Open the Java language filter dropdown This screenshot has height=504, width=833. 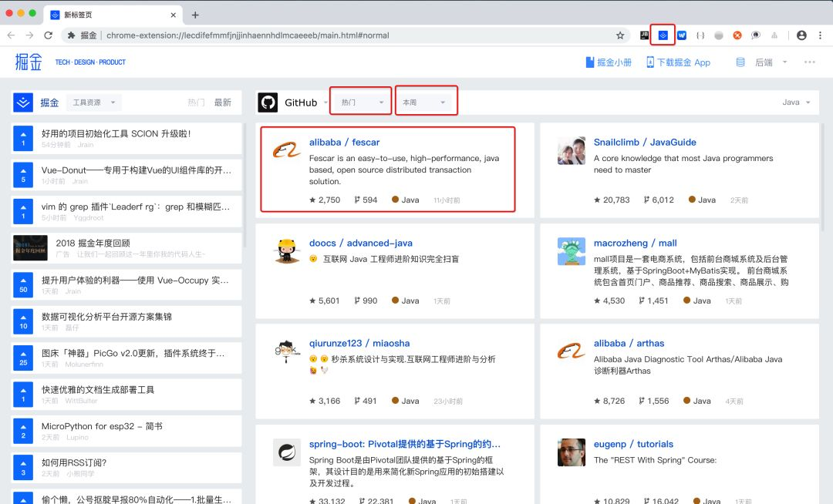796,102
